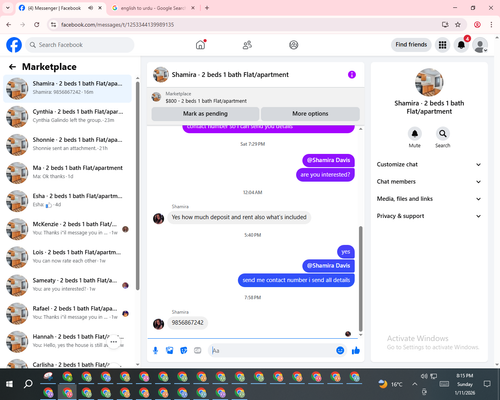This screenshot has width=500, height=400.
Task: Open Chrome's three-dot menu
Action: (x=491, y=25)
